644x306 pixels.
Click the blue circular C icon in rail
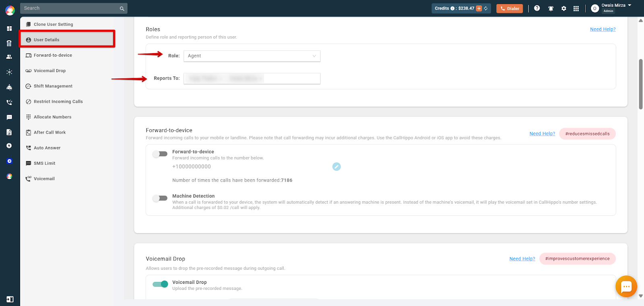9,161
